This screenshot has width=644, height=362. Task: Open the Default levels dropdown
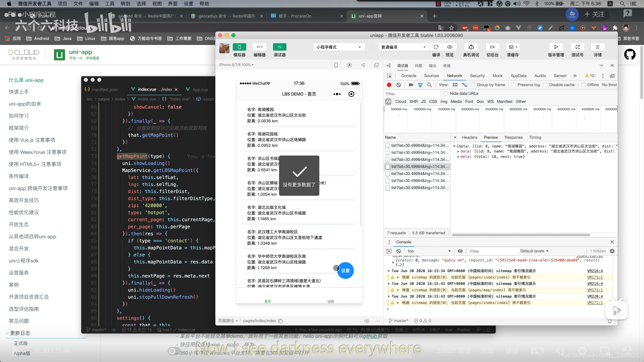coord(534,251)
